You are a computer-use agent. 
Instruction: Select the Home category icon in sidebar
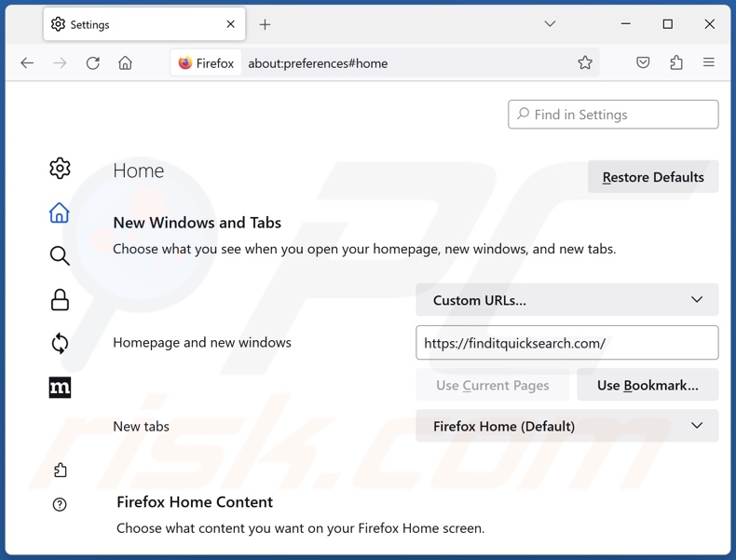pyautogui.click(x=60, y=212)
